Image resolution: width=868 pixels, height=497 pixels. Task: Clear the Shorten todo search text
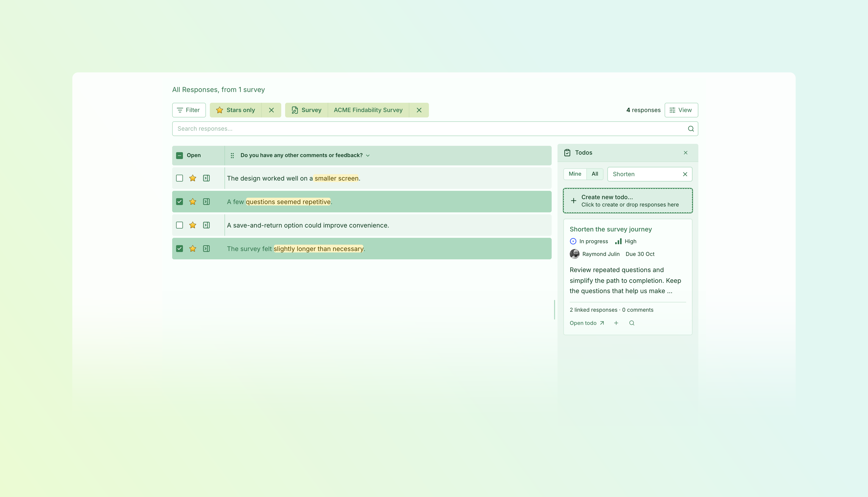pos(685,174)
